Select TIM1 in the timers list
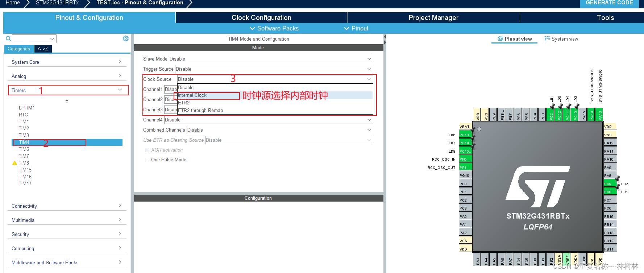 pyautogui.click(x=24, y=121)
